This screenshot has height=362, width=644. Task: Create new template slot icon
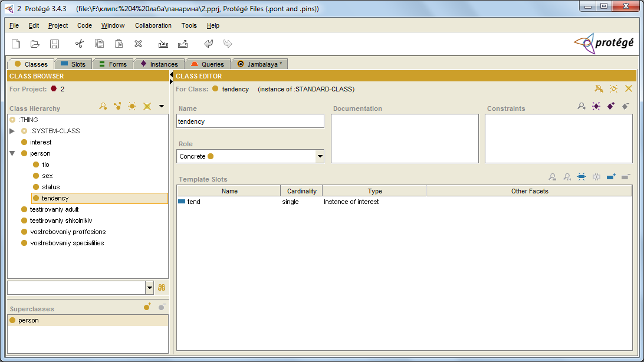tap(581, 177)
